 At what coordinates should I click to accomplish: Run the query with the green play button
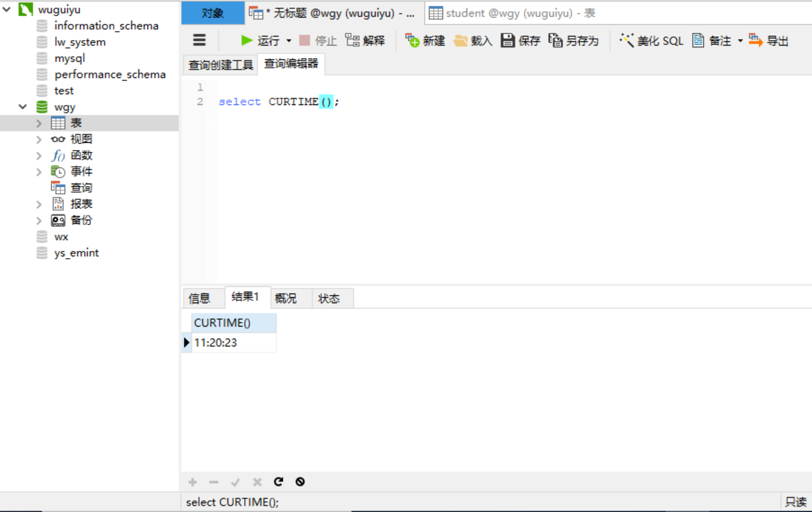pyautogui.click(x=246, y=40)
